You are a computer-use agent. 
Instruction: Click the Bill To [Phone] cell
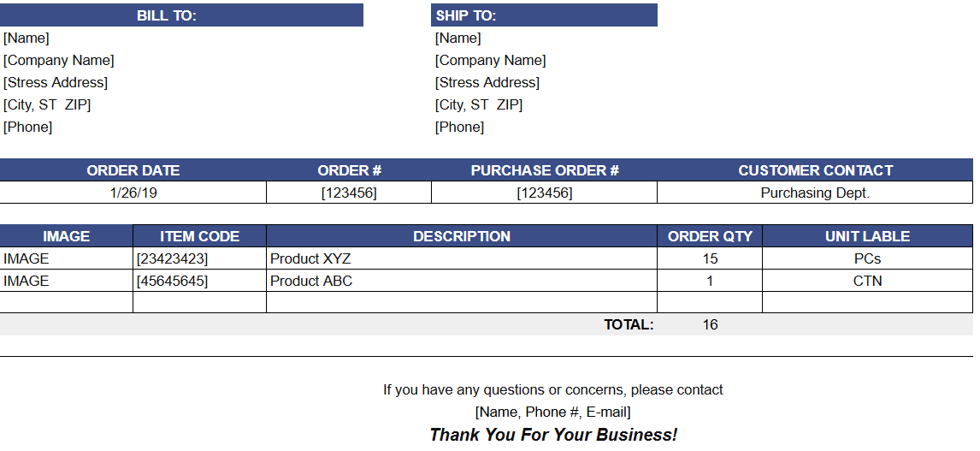[x=28, y=127]
